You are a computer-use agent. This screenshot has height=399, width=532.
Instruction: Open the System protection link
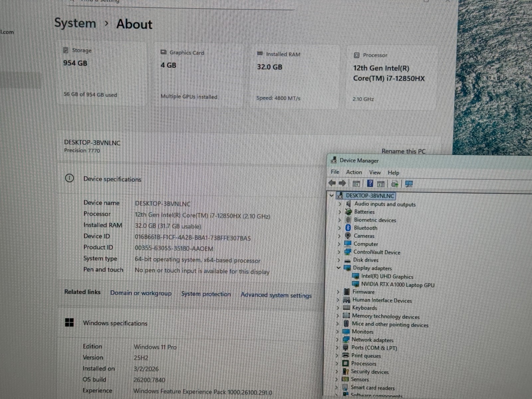206,294
